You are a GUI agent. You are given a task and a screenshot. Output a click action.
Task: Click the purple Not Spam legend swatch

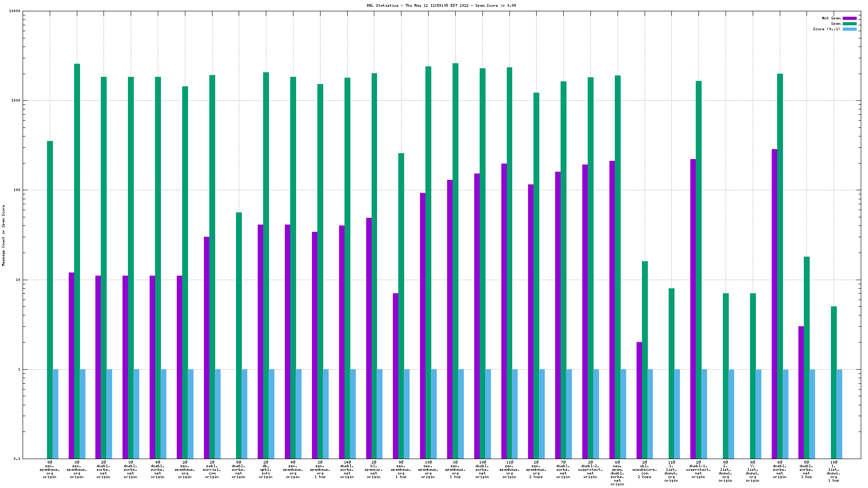(849, 19)
